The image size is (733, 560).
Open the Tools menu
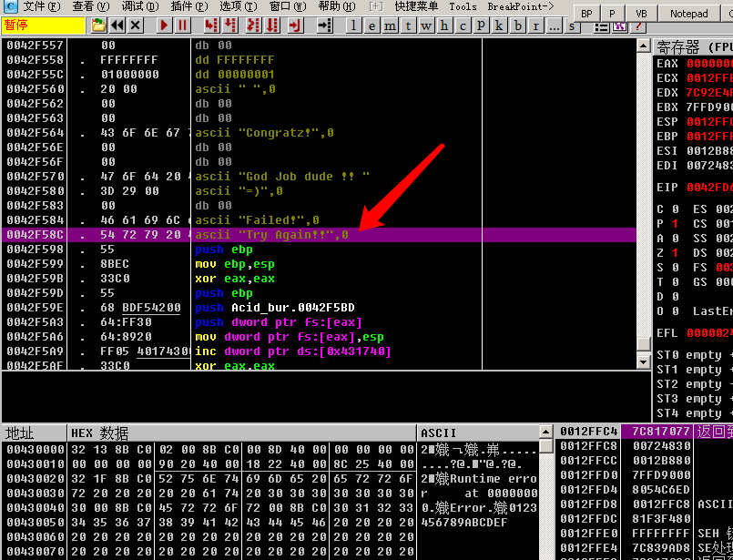(x=463, y=6)
